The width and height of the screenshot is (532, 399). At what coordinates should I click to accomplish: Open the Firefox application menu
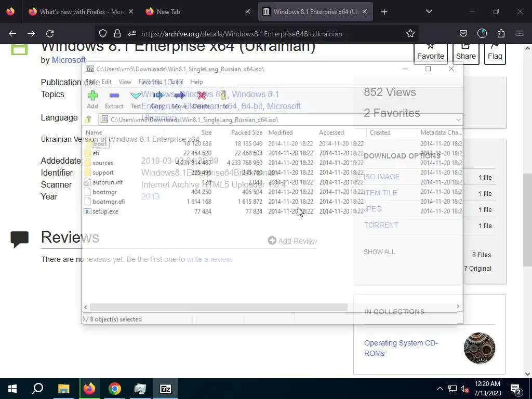point(520,34)
